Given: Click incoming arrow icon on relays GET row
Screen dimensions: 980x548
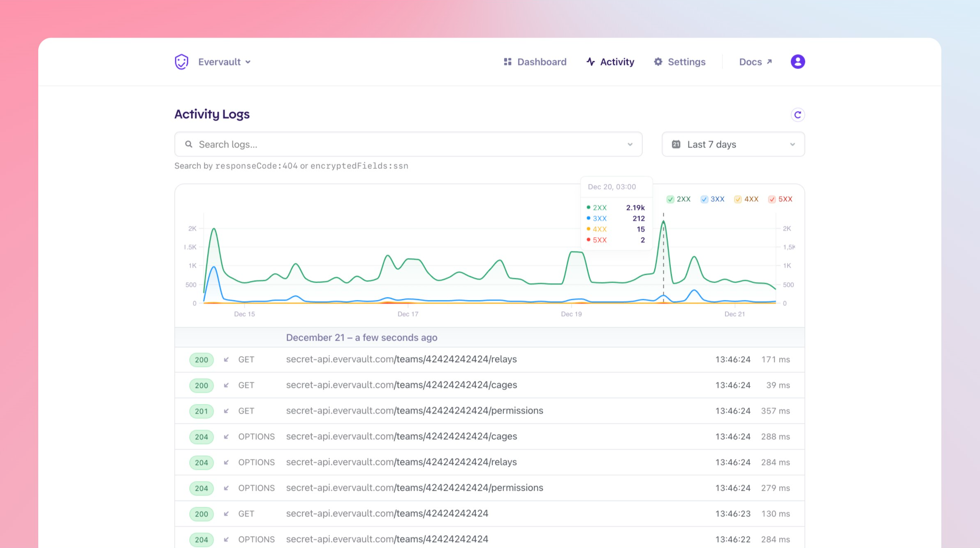Looking at the screenshot, I should (x=226, y=360).
